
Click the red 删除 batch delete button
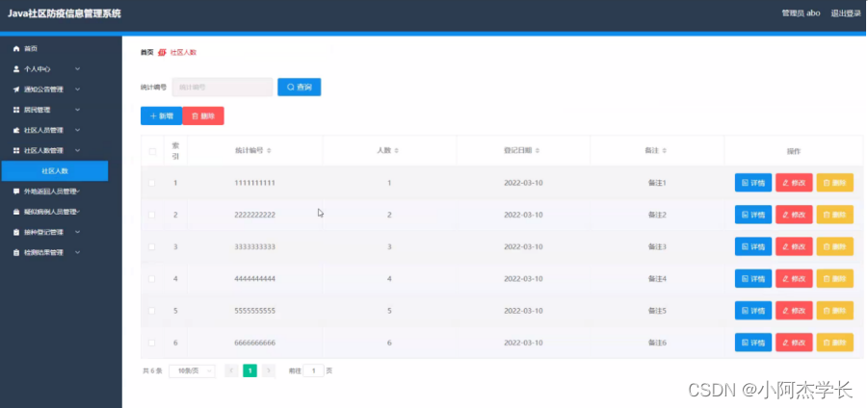(203, 116)
